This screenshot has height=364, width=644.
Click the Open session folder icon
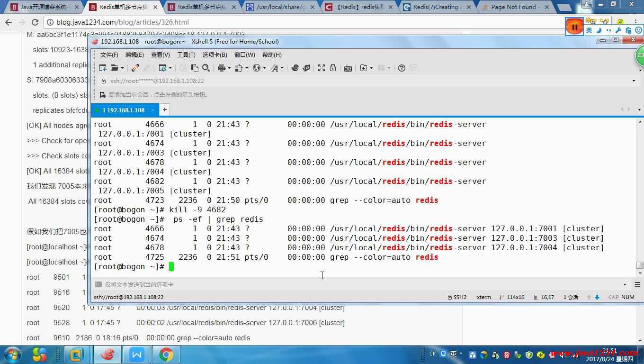tap(114, 68)
